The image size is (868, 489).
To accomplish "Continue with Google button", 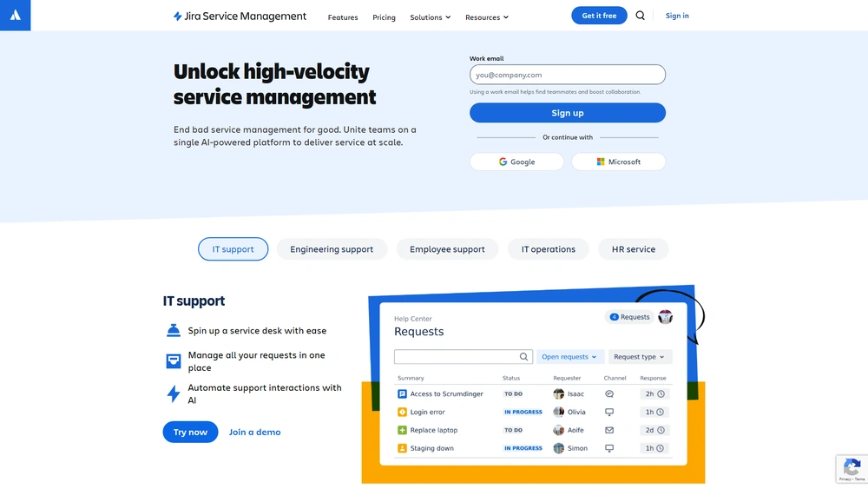I will [x=516, y=162].
